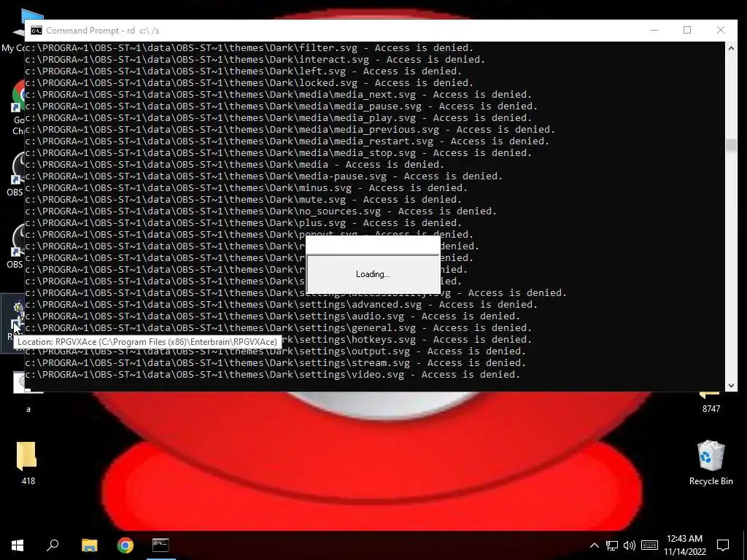Select the second OBS desktop shortcut
The width and height of the screenshot is (747, 560).
(x=18, y=246)
